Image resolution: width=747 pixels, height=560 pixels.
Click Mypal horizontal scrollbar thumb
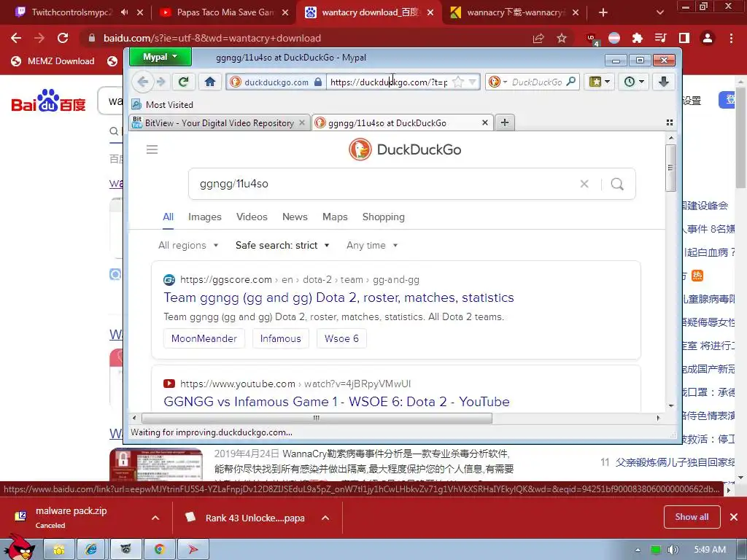point(317,418)
